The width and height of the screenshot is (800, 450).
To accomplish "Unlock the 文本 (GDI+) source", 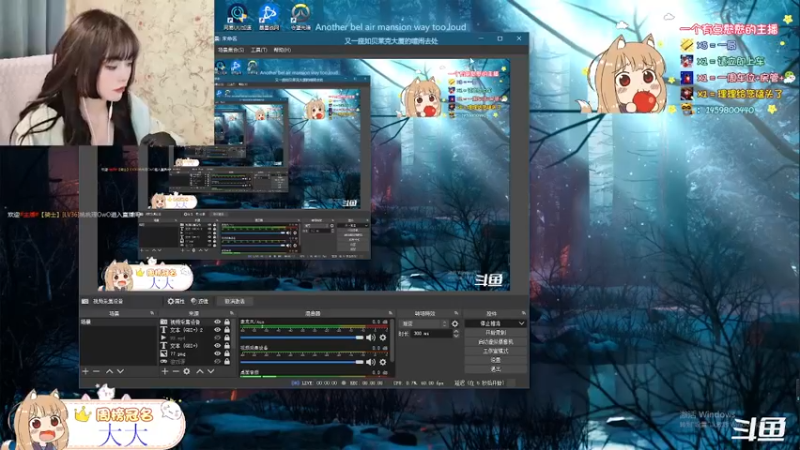I will [x=227, y=345].
